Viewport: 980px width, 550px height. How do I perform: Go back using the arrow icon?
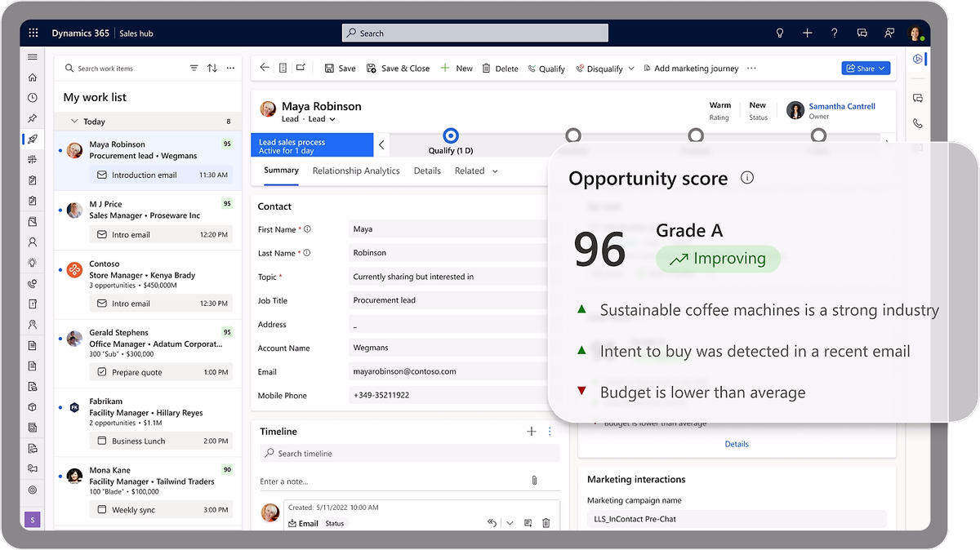tap(265, 69)
